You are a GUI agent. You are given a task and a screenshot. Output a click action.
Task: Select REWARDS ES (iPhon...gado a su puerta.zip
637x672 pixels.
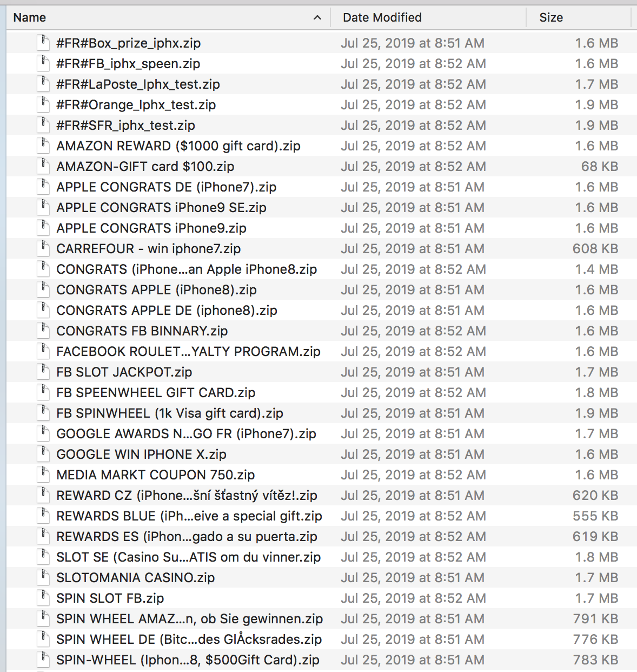pyautogui.click(x=187, y=536)
